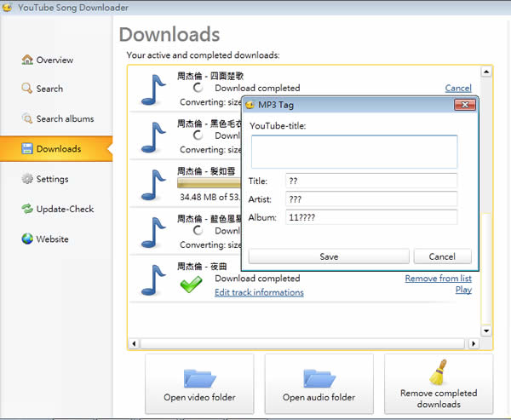Click the 34.48 MB progress text
Image resolution: width=511 pixels, height=420 pixels.
[210, 197]
